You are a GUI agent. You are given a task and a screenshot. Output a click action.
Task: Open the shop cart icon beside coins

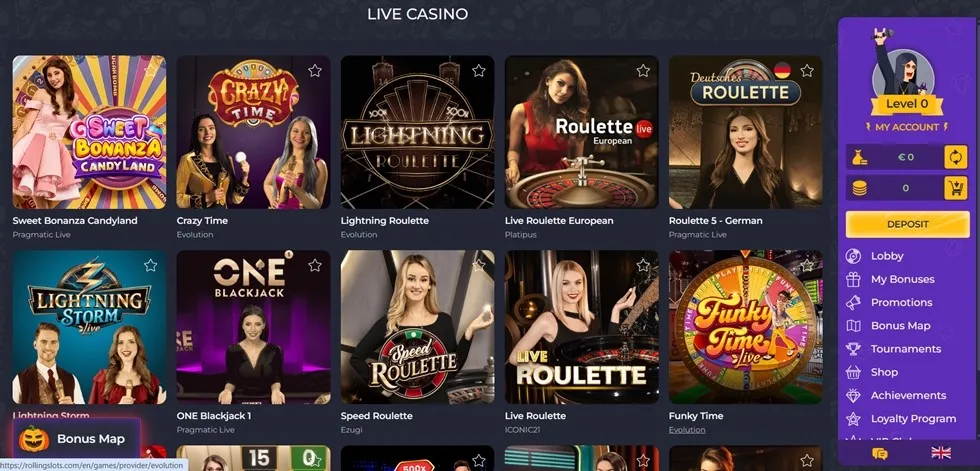coord(955,188)
